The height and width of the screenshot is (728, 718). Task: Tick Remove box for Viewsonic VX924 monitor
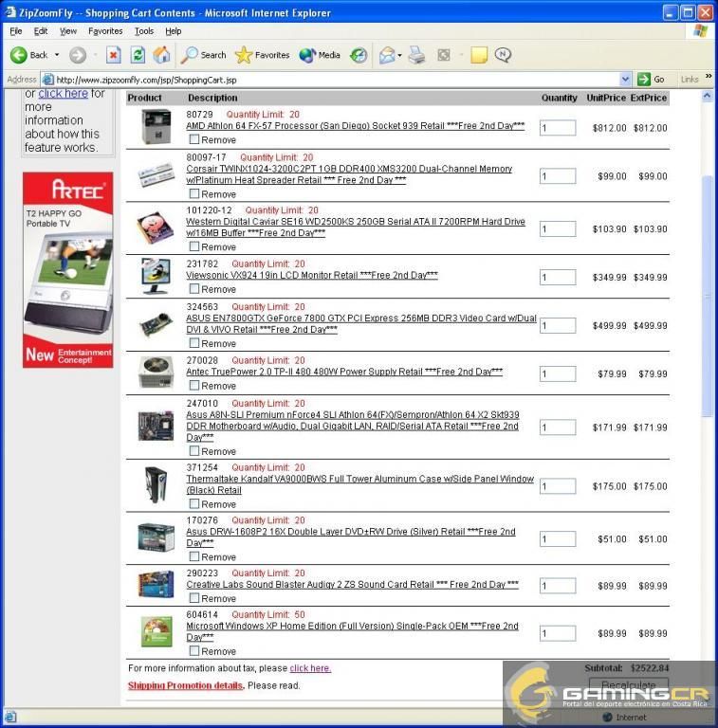pyautogui.click(x=194, y=289)
